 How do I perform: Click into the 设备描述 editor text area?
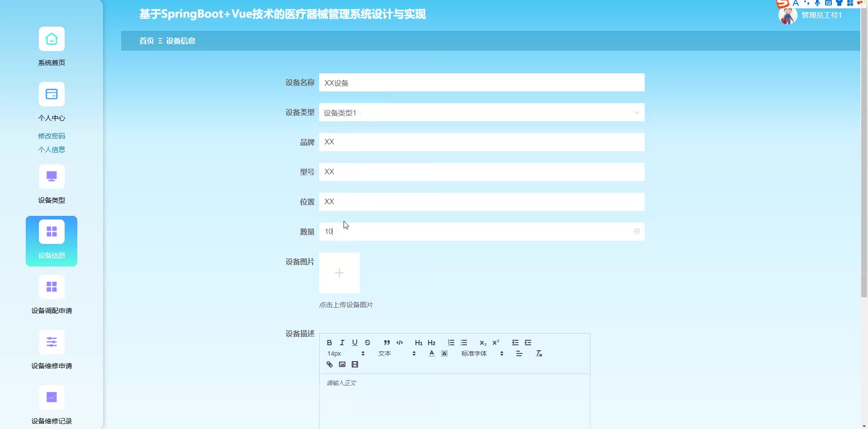point(454,401)
